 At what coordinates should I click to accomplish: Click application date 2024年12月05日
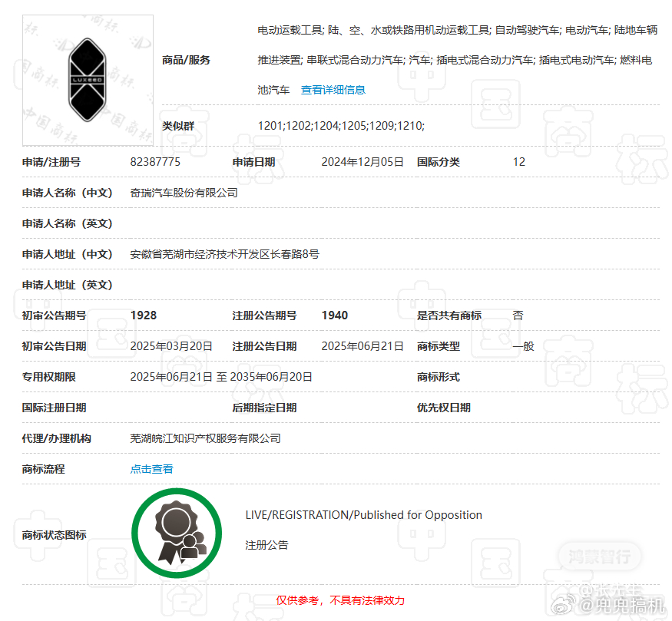pos(362,162)
